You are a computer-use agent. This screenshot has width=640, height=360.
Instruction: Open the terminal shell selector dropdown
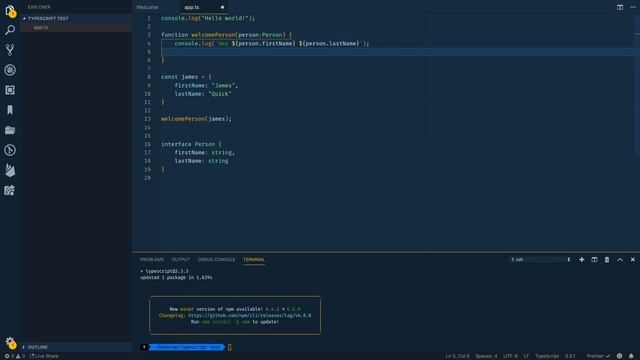pyautogui.click(x=540, y=260)
